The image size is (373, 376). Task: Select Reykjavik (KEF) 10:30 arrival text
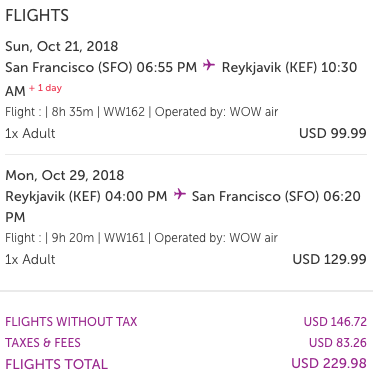289,67
